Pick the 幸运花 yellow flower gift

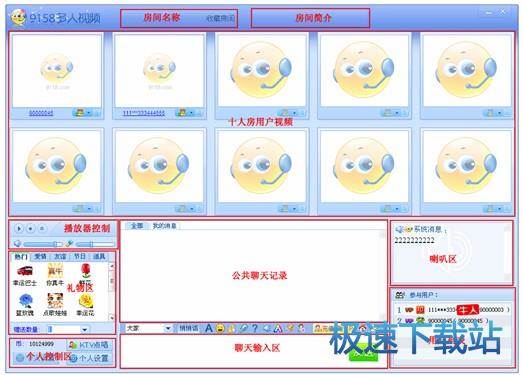[x=85, y=305]
